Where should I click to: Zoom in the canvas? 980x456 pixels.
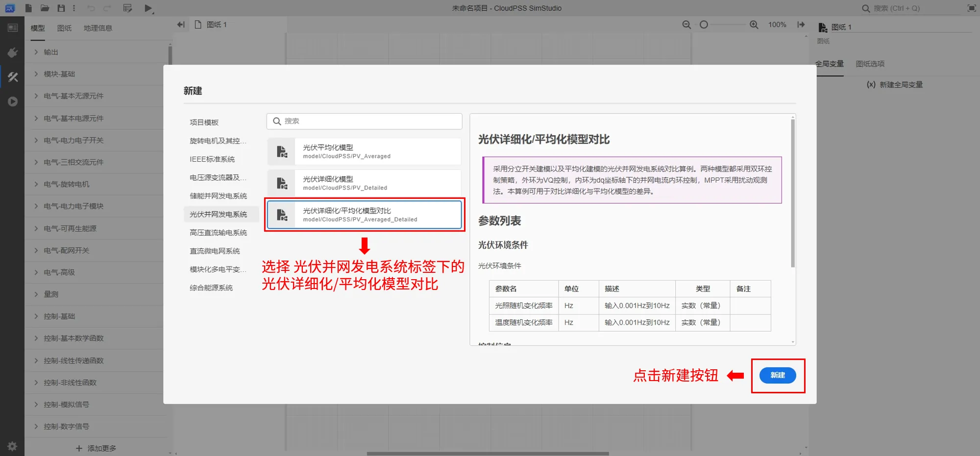pos(754,24)
